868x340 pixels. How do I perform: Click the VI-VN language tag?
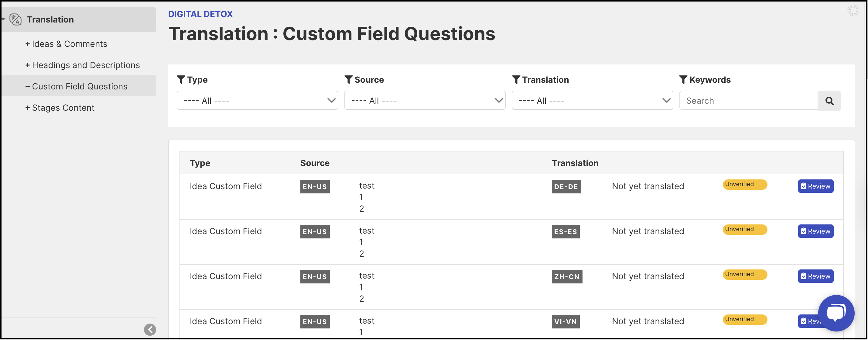tap(566, 322)
